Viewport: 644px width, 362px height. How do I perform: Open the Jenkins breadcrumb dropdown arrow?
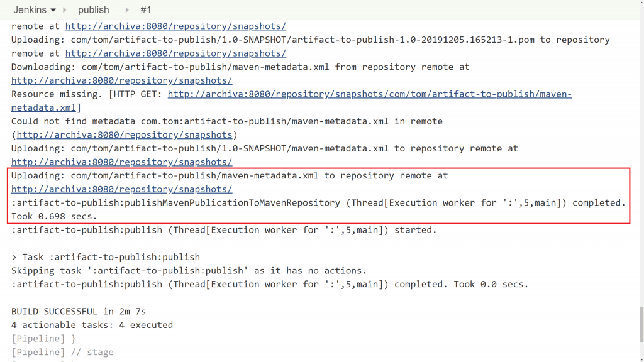coord(53,10)
